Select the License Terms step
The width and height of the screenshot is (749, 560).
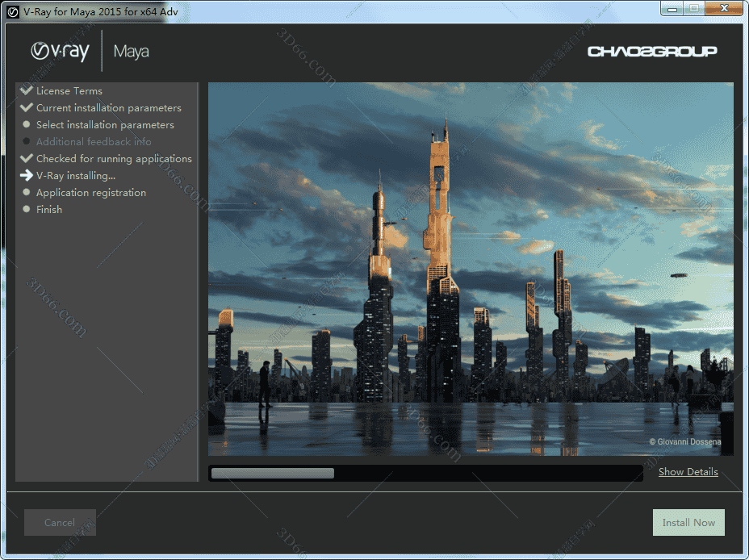[69, 91]
